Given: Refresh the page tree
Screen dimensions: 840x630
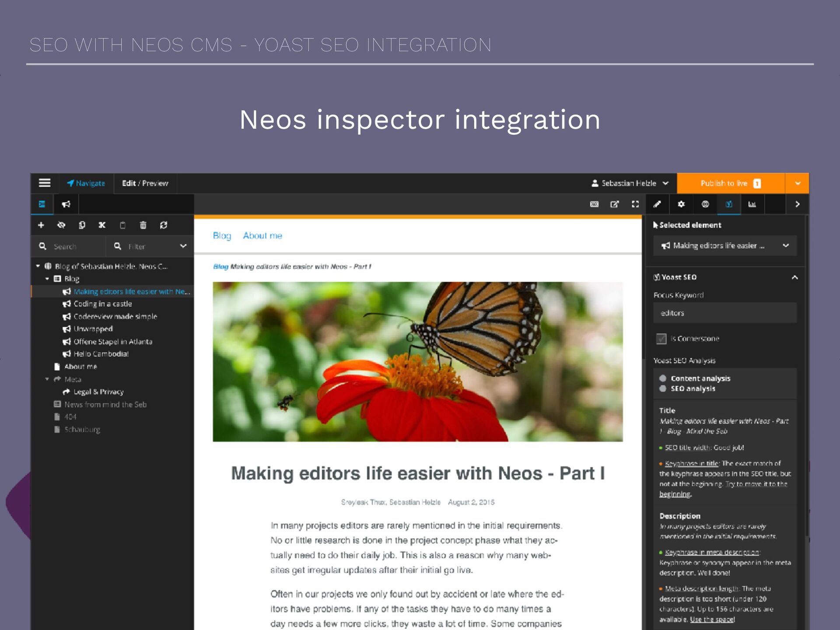Looking at the screenshot, I should tap(164, 225).
